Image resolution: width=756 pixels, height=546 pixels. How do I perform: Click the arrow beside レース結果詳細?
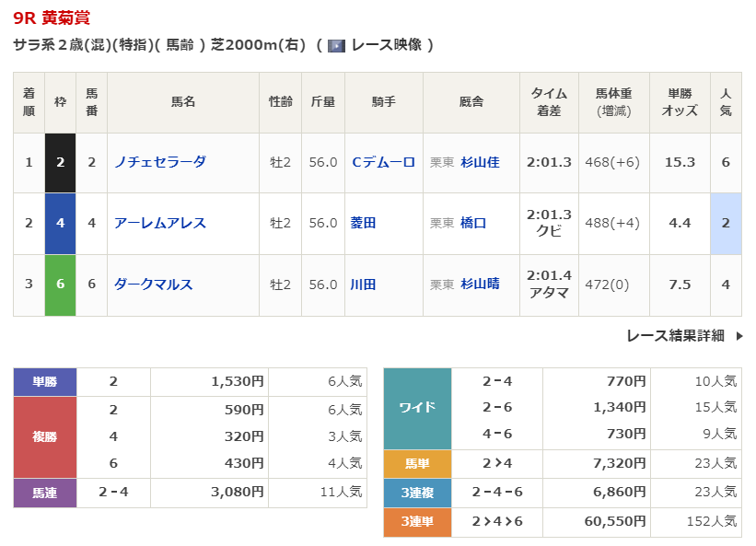(x=739, y=336)
